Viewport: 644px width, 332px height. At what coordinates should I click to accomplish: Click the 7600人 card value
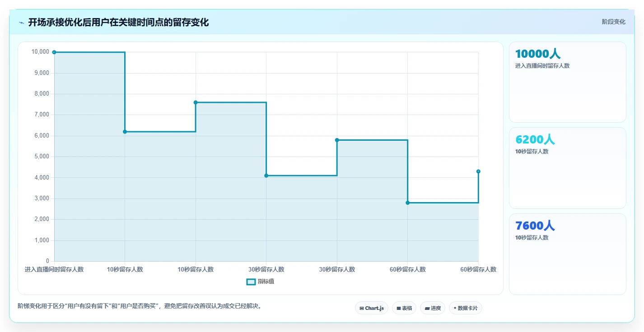coord(535,226)
